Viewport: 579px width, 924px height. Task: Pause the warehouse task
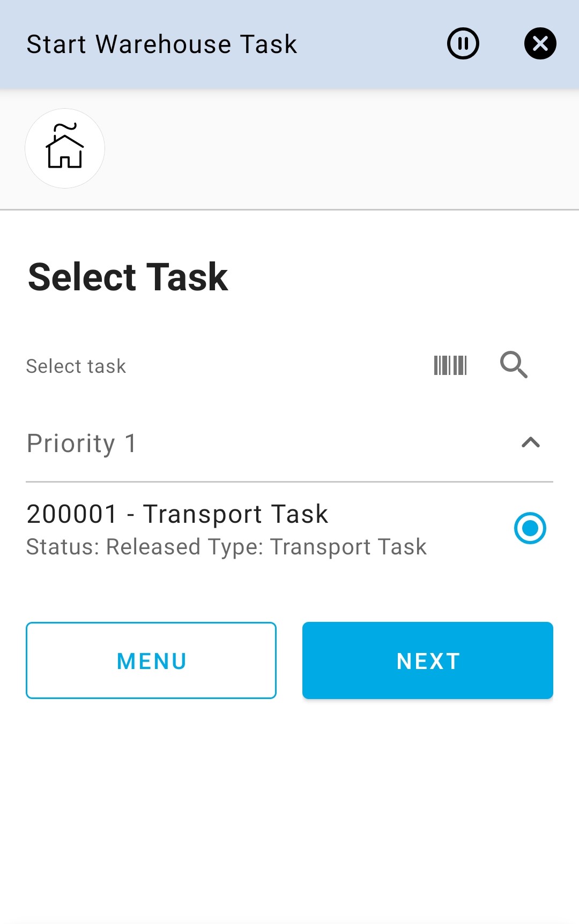coord(463,43)
